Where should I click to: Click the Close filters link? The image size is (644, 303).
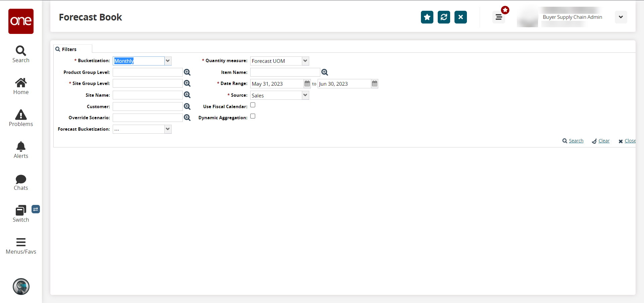click(627, 141)
